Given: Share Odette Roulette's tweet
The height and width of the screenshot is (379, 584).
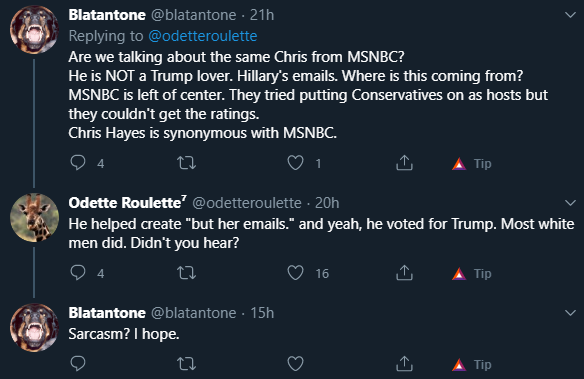Looking at the screenshot, I should [404, 273].
